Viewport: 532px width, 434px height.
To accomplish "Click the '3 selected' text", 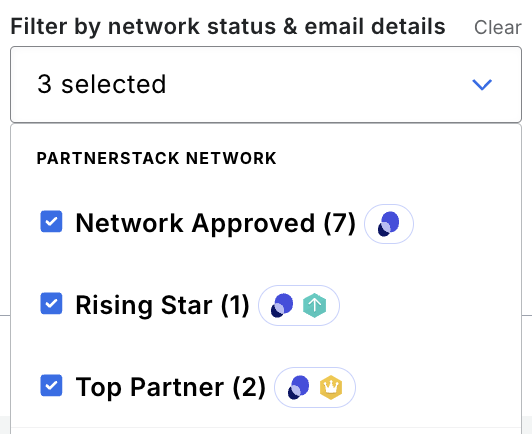I will [x=102, y=84].
